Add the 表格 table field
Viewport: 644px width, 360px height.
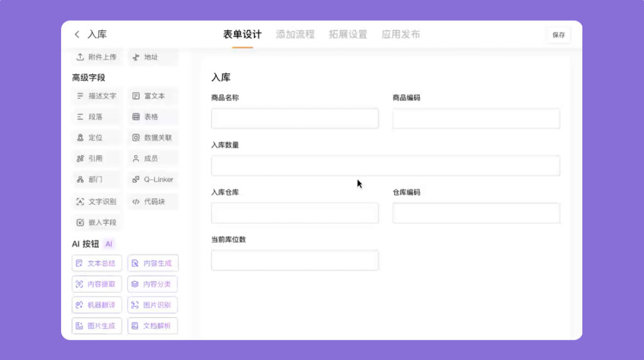152,117
